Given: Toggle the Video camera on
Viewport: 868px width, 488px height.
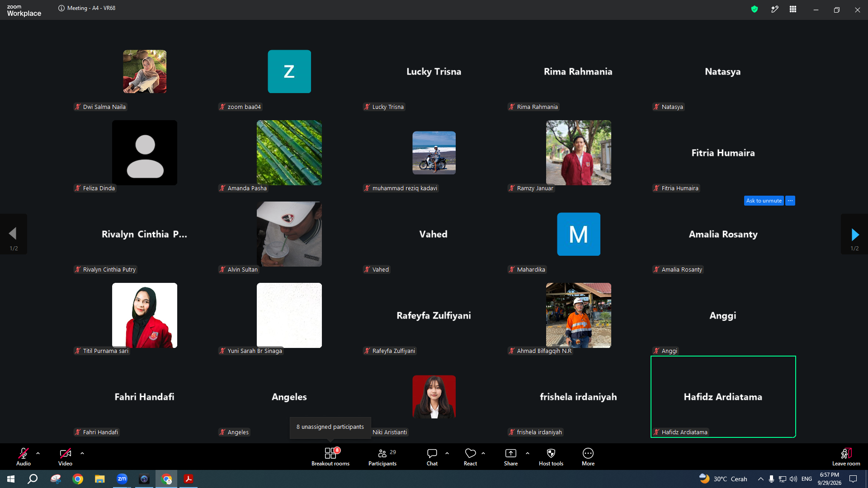Looking at the screenshot, I should coord(65,457).
